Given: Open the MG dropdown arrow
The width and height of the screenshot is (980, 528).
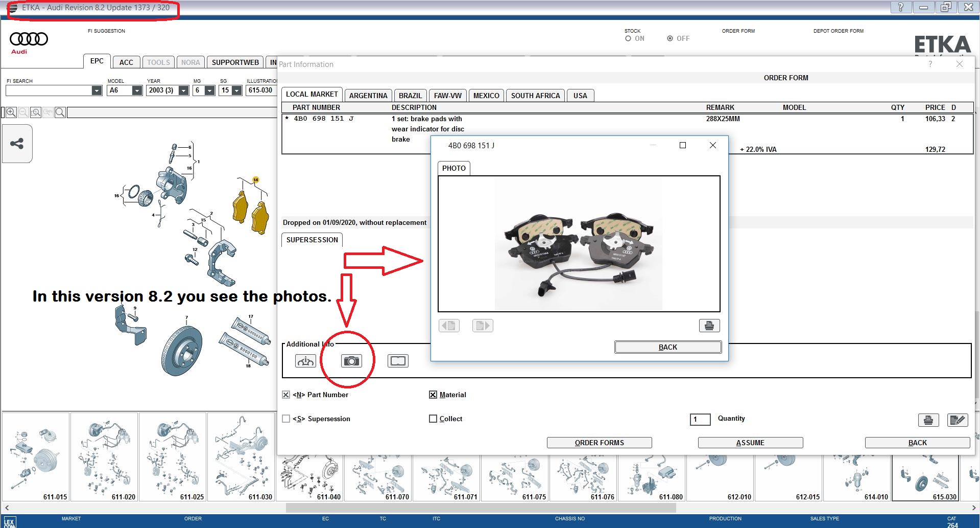Looking at the screenshot, I should click(x=210, y=90).
